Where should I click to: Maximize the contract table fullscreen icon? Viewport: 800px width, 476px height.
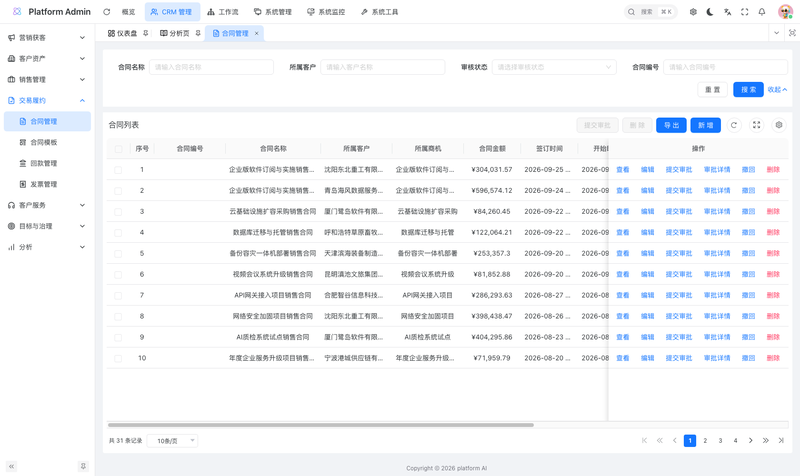click(x=757, y=125)
